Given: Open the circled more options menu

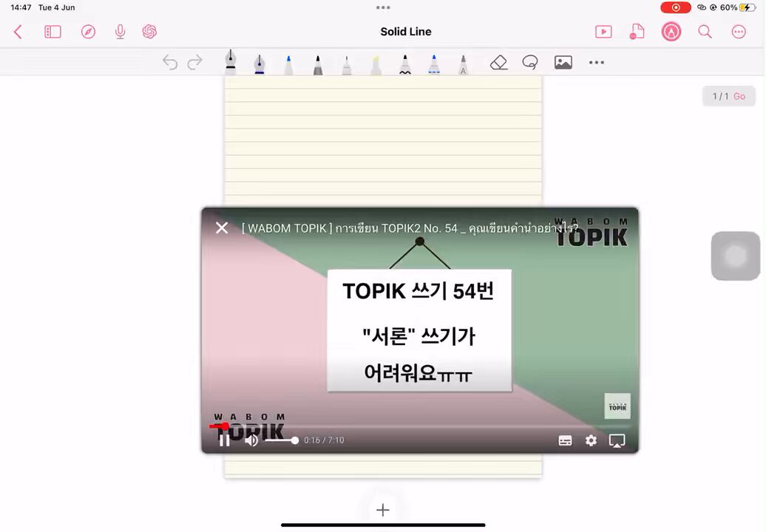Looking at the screenshot, I should (x=739, y=33).
